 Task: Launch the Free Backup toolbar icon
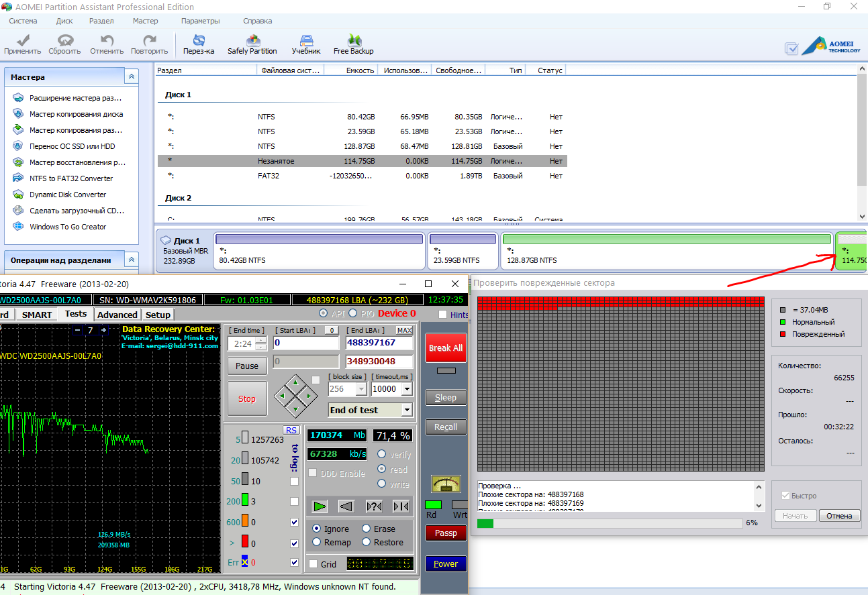(354, 40)
